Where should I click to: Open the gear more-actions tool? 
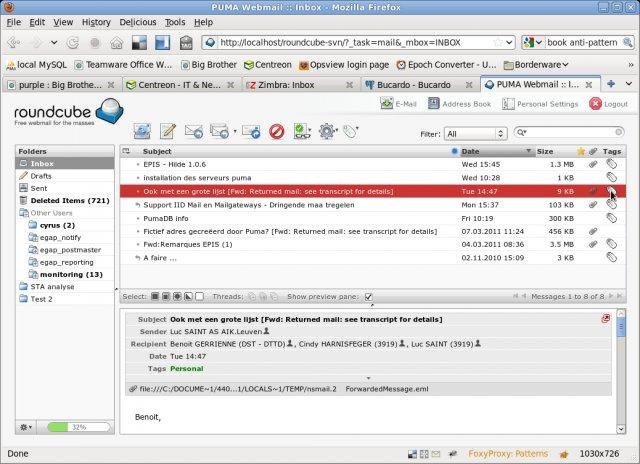coord(327,131)
